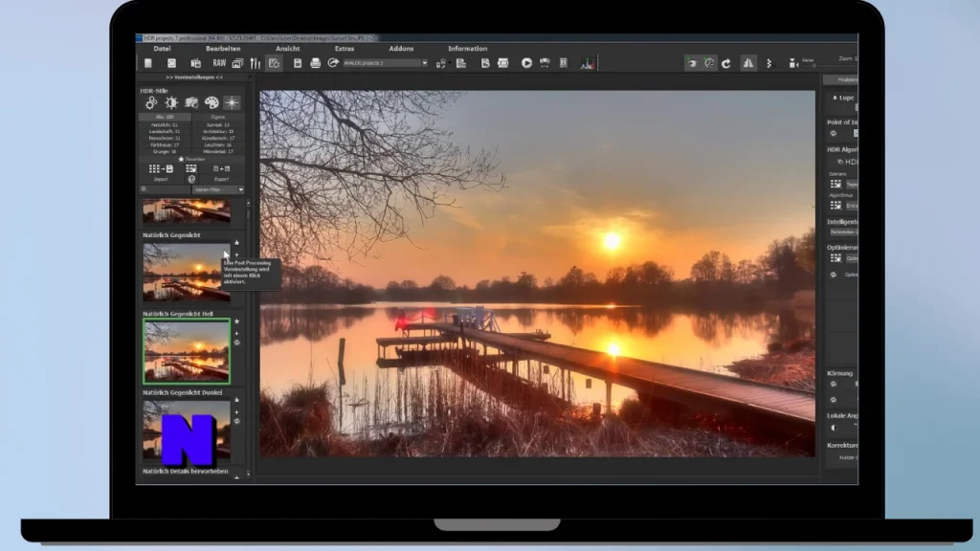Filter presets by Surreal
The height and width of the screenshot is (551, 980).
(218, 125)
